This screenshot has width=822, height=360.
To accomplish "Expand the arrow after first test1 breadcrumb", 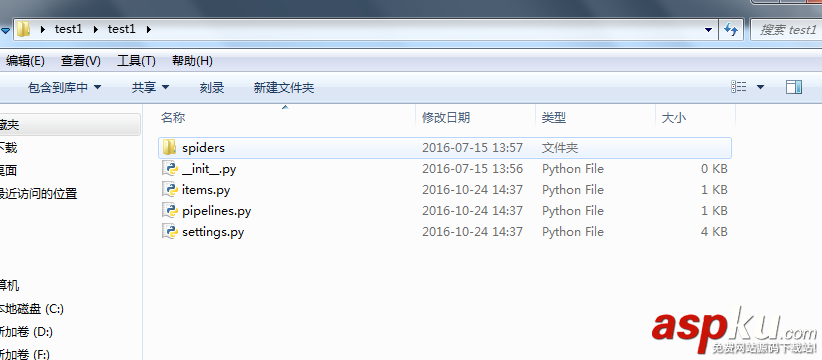I will (95, 29).
